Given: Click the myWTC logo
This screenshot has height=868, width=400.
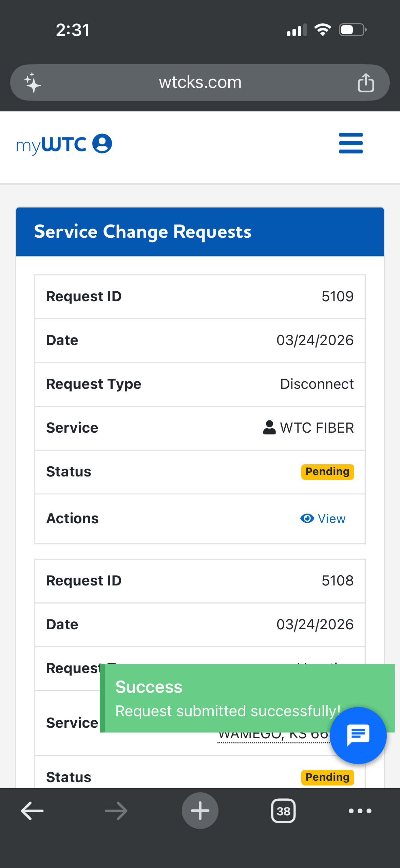Looking at the screenshot, I should click(52, 144).
